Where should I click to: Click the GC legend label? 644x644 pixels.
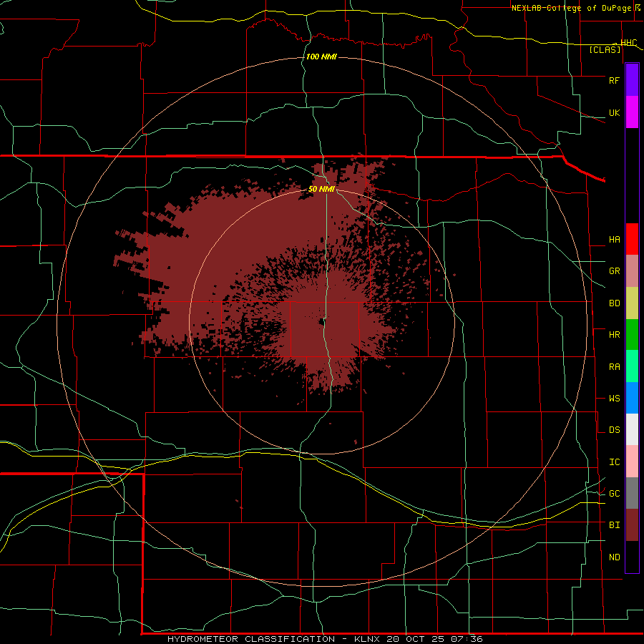tap(614, 494)
